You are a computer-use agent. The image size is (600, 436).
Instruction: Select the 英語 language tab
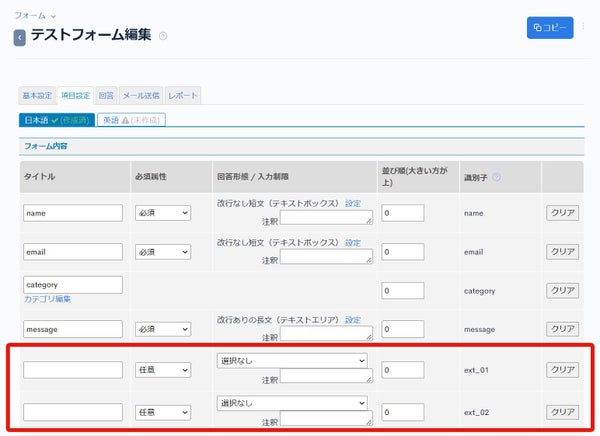(x=131, y=120)
